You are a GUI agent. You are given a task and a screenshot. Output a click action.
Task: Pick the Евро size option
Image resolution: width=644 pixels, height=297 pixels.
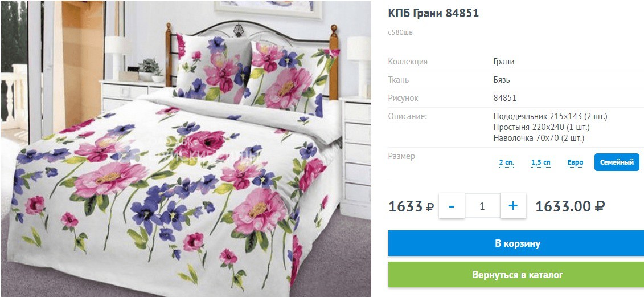[576, 162]
